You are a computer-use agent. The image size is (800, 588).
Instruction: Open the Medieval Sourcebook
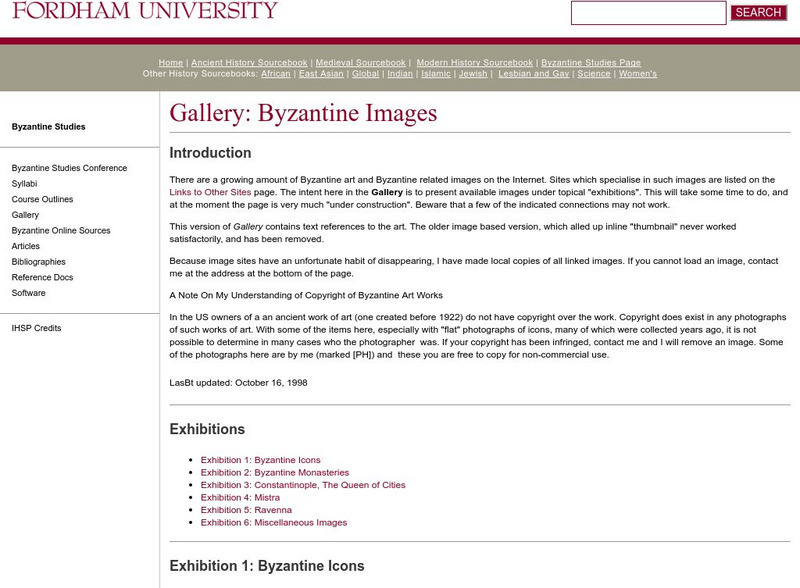[x=361, y=61]
